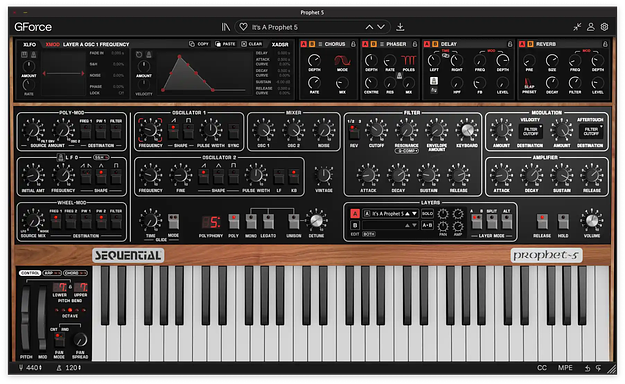
Task: Click the undo arrow in status bar
Action: (587, 368)
